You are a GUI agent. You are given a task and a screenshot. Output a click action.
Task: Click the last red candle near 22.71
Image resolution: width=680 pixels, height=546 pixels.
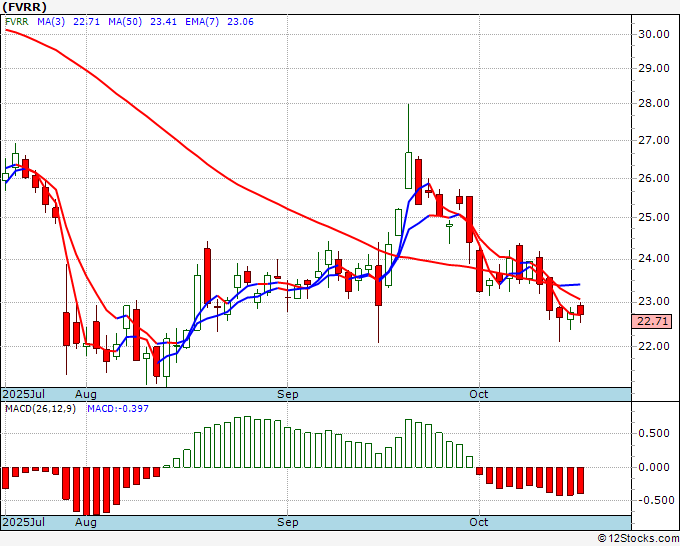point(580,310)
